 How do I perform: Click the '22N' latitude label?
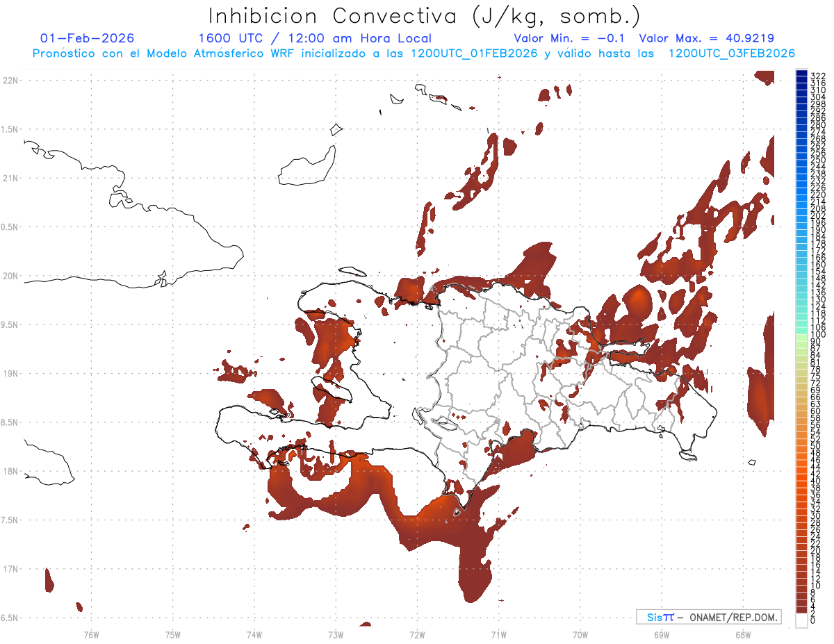[10, 81]
